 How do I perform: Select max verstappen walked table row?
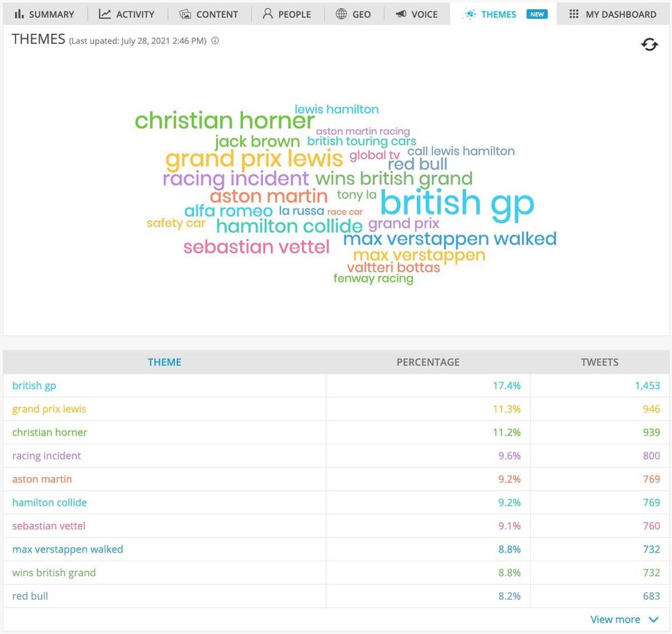click(x=336, y=549)
